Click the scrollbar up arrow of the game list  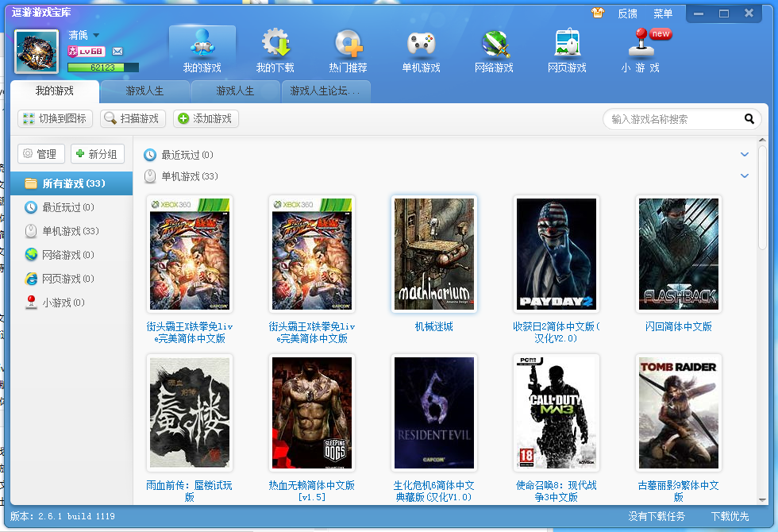[763, 141]
